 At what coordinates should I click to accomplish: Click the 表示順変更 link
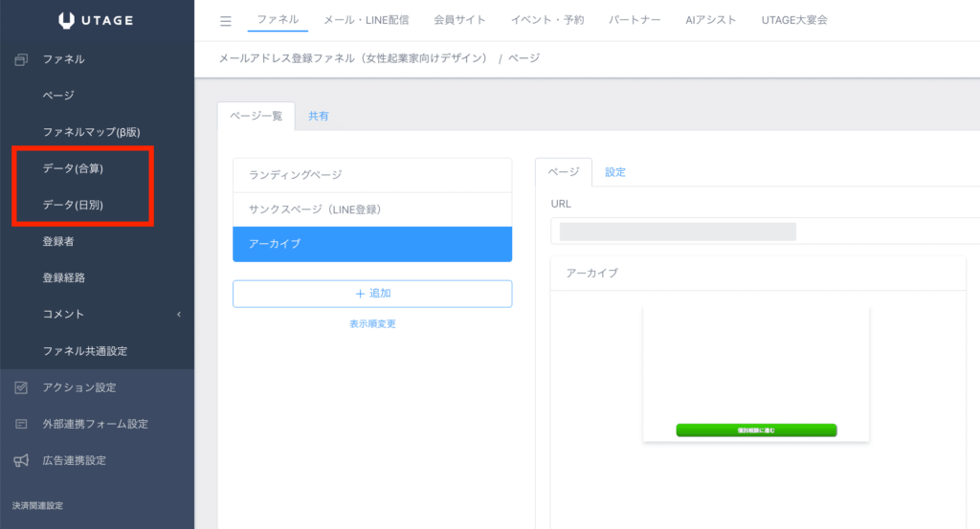click(372, 323)
